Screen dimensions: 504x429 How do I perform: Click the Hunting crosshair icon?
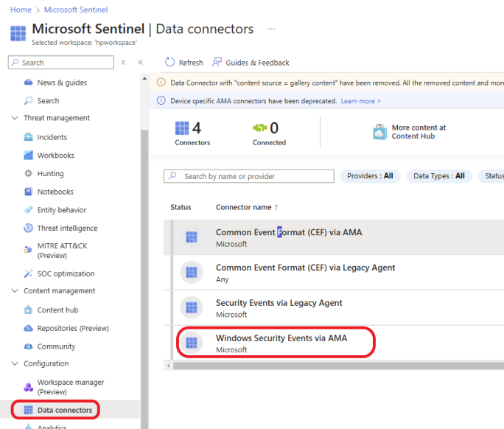28,173
